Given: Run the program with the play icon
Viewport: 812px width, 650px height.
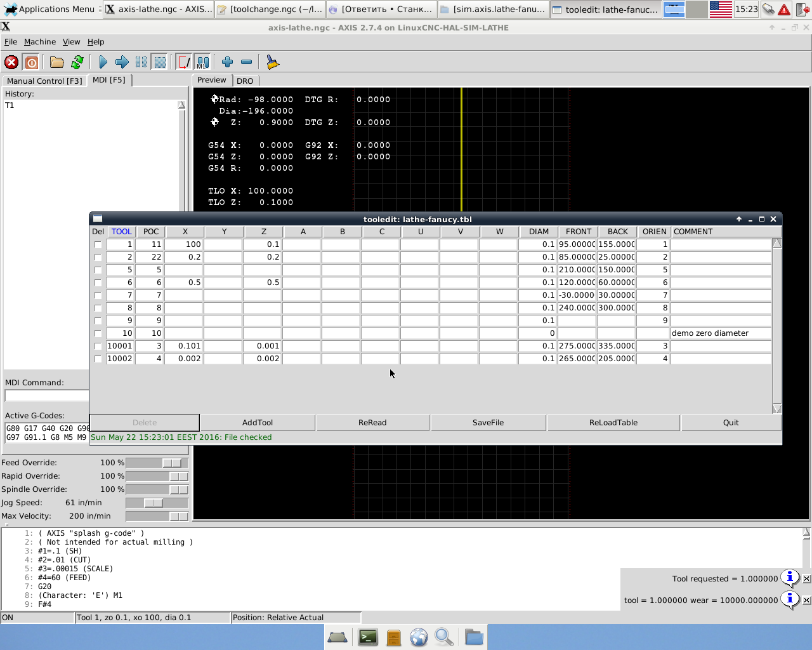Looking at the screenshot, I should pyautogui.click(x=103, y=62).
